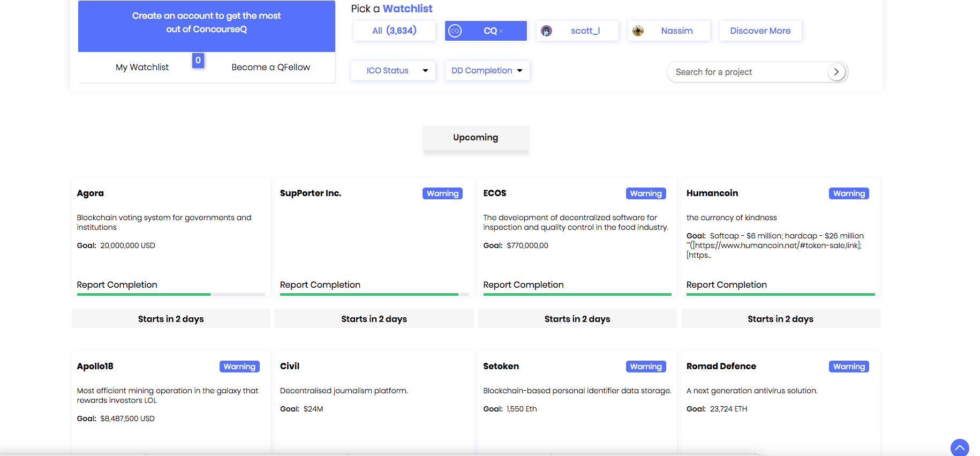Click the watchlist count badge showing 0
Screen dimensions: 980x456
pyautogui.click(x=198, y=61)
